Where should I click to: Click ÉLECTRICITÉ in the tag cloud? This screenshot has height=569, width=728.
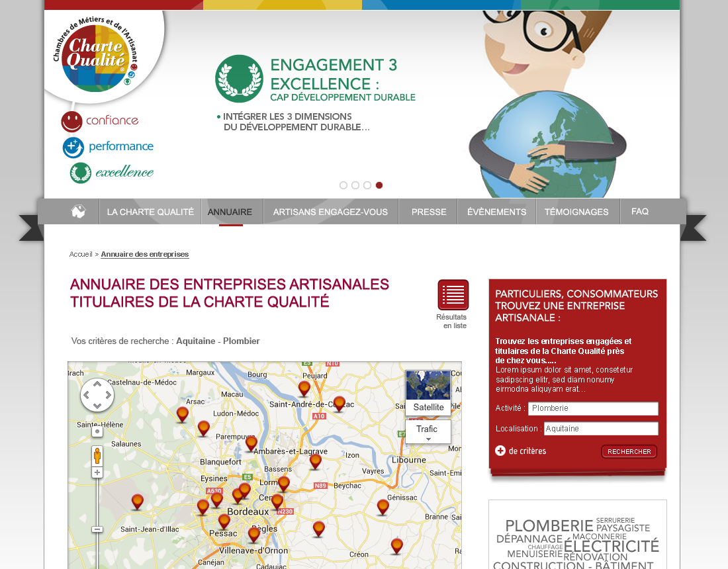611,547
